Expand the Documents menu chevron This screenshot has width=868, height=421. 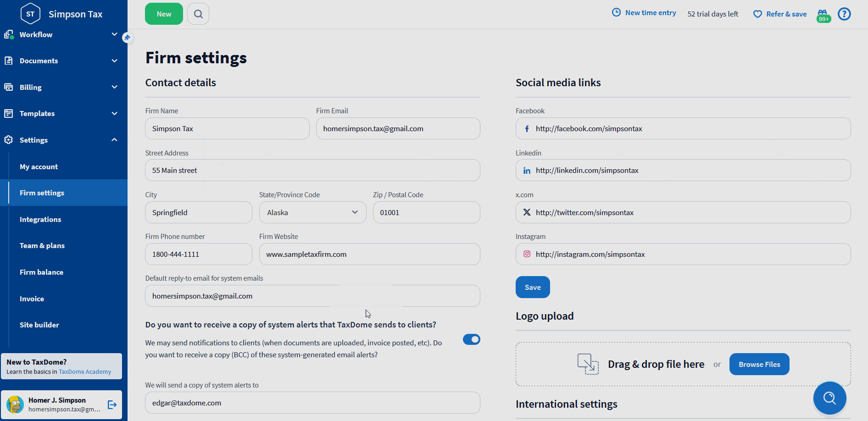[114, 61]
